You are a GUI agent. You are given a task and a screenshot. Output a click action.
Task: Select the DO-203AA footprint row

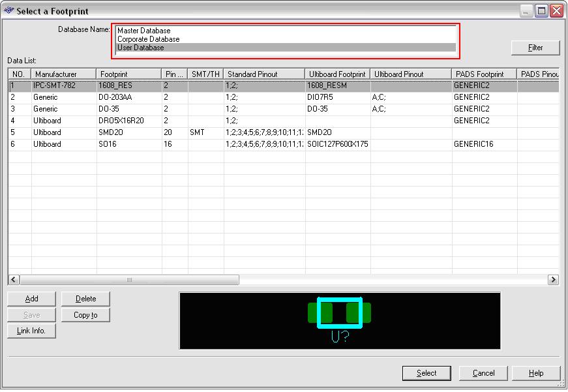[x=284, y=97]
